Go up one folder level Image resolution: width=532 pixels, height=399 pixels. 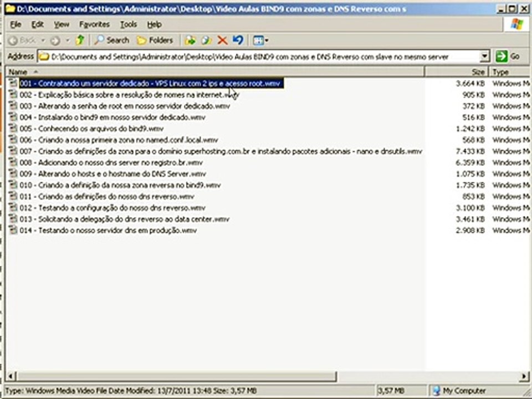(80, 40)
